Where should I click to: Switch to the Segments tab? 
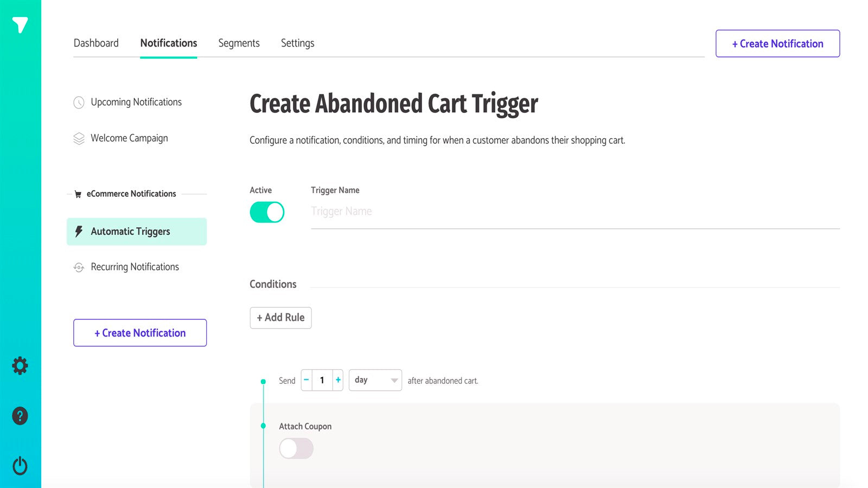click(239, 43)
